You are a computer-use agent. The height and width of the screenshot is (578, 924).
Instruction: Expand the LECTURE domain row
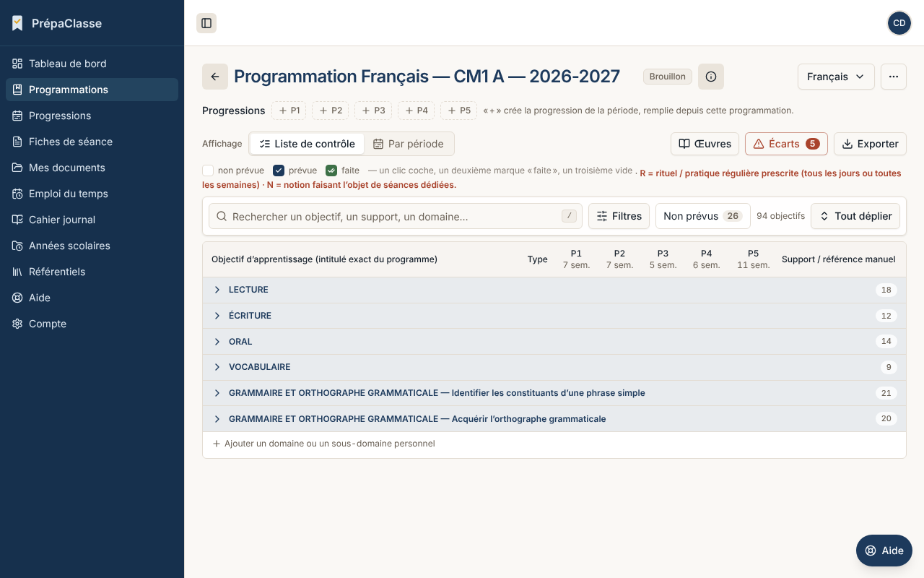[554, 290]
